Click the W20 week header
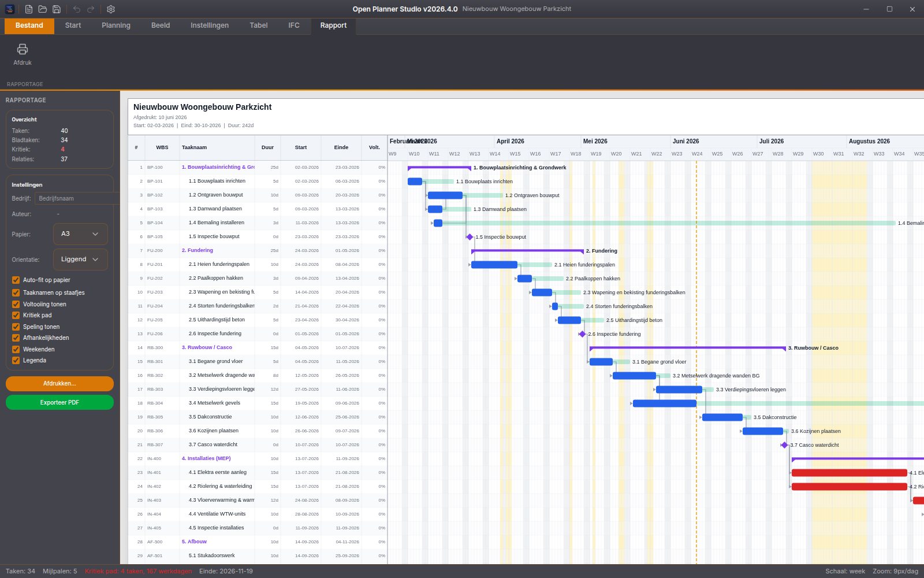Screen dimensions: 924x578 (x=616, y=154)
